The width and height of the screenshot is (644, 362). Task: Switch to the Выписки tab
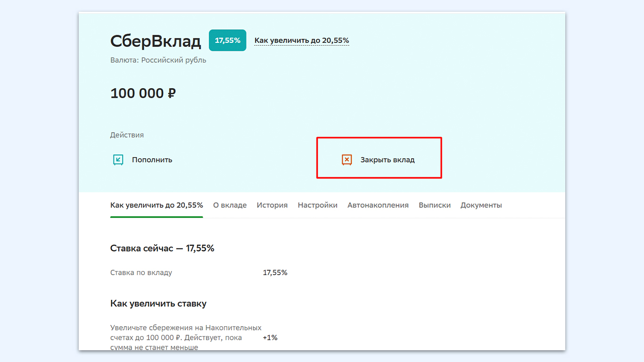click(435, 205)
